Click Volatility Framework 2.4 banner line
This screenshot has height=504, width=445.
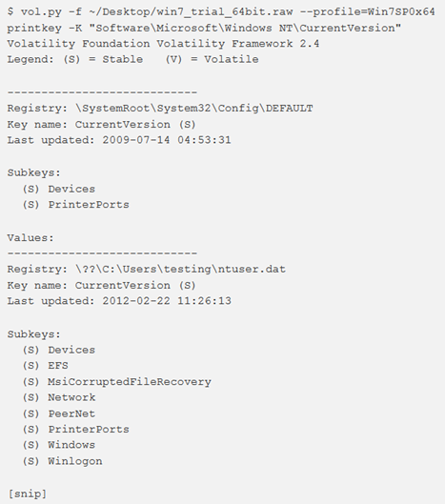click(163, 44)
